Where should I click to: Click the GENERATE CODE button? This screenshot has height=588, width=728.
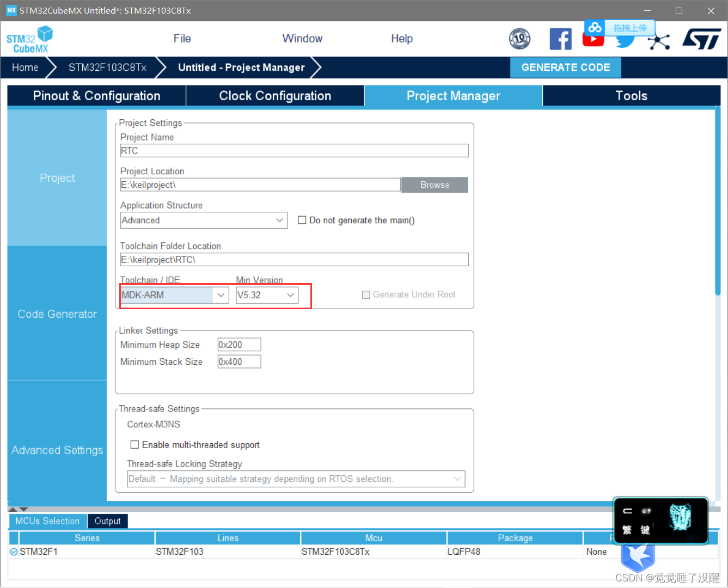point(566,68)
